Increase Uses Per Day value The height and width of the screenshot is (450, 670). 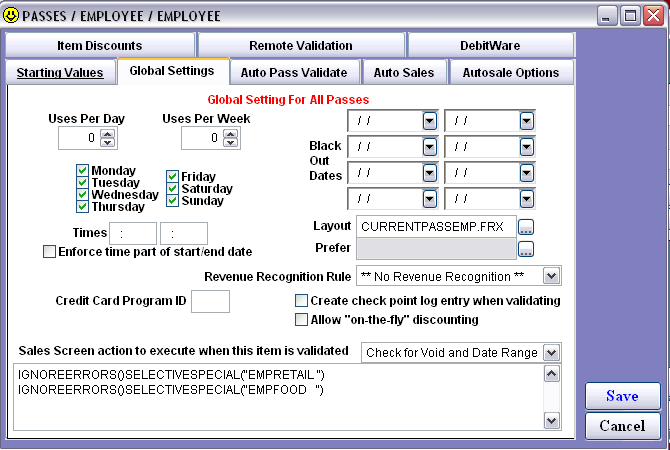click(107, 134)
